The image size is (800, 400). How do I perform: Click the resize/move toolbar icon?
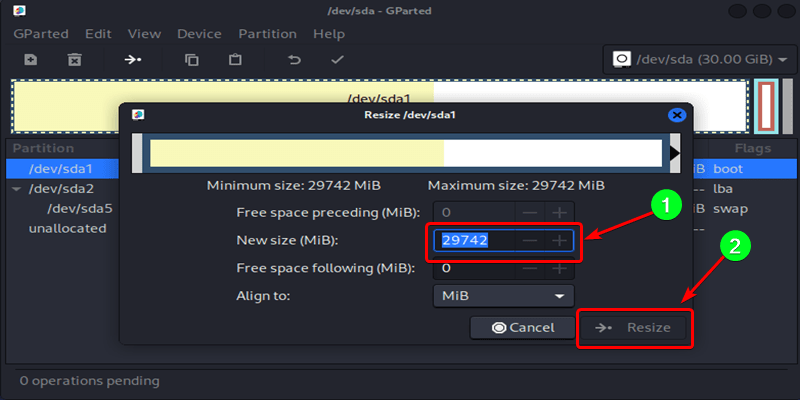(x=133, y=60)
